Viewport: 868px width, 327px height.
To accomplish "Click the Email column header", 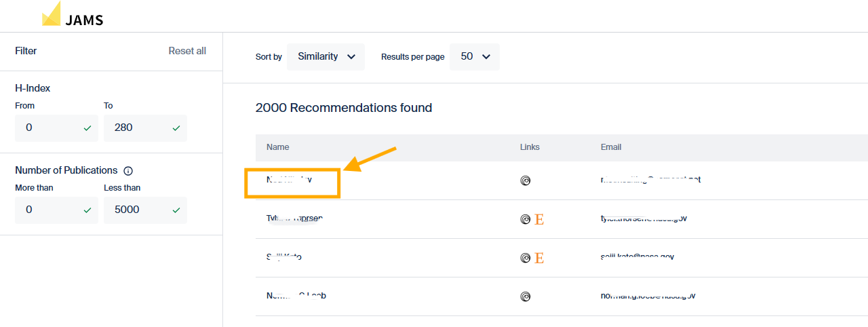I will pos(611,147).
